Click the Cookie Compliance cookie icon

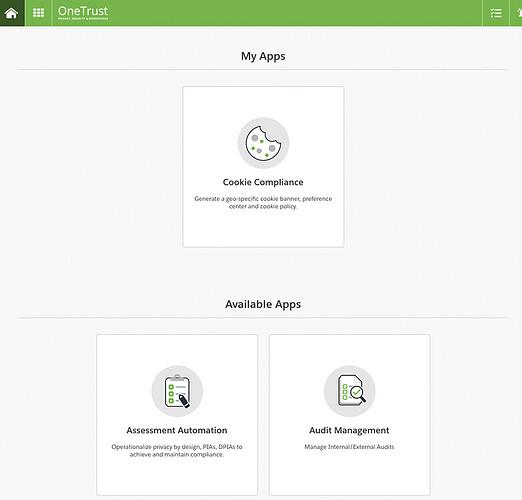pos(263,143)
